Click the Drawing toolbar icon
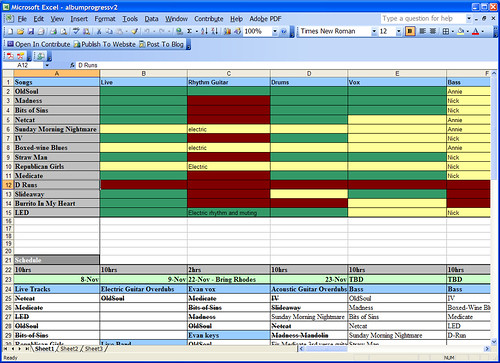This screenshot has height=363, width=500. (238, 31)
